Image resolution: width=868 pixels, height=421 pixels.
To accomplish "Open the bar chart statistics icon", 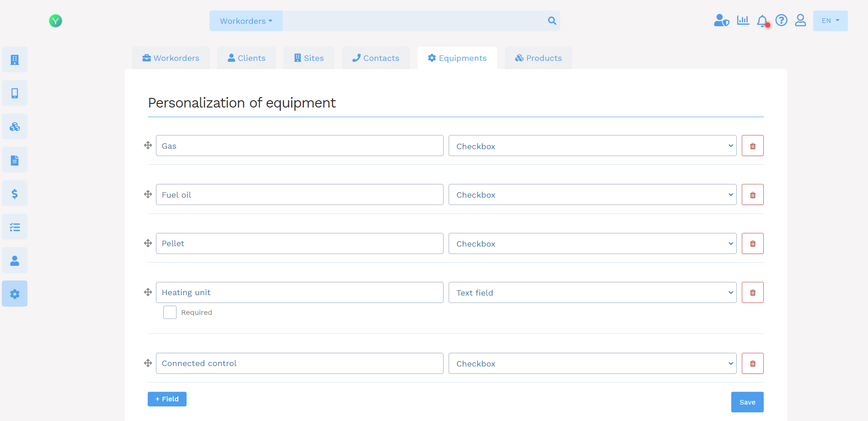I will 743,20.
